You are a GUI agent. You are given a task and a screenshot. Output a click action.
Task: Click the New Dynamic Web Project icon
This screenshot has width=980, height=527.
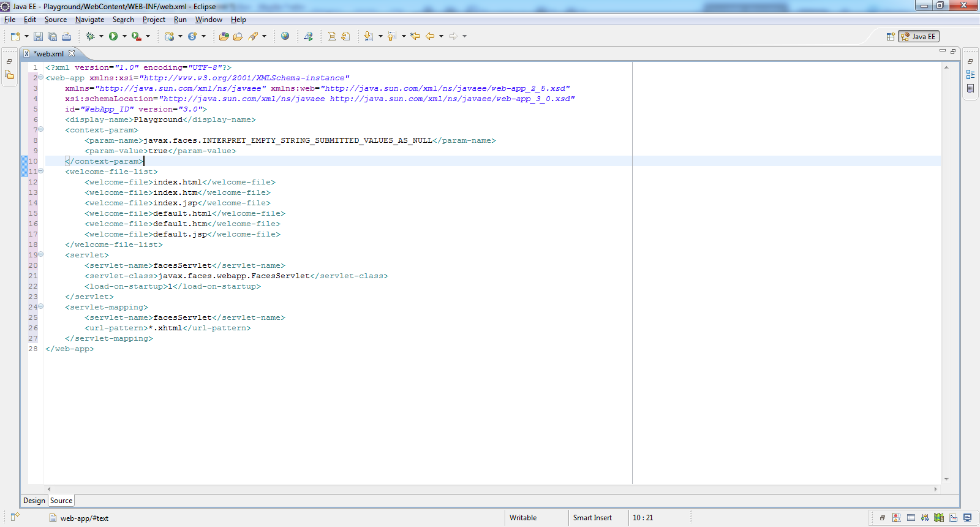(x=169, y=36)
